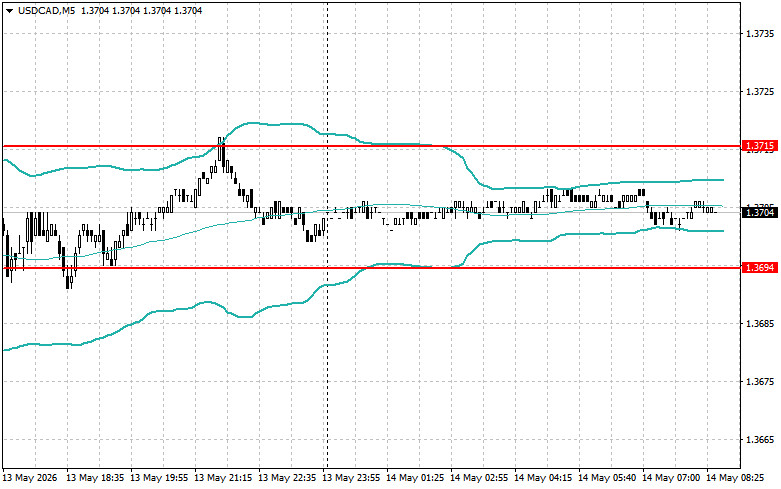Select the 14 May 05:40 time label
The image size is (781, 489).
click(607, 478)
